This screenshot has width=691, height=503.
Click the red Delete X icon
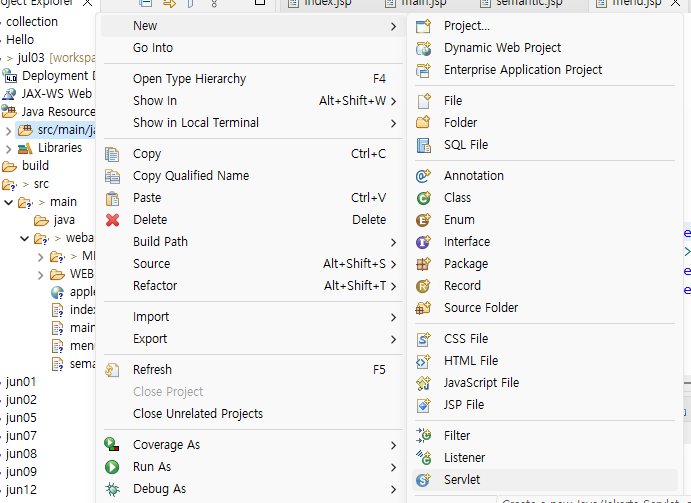coord(112,220)
